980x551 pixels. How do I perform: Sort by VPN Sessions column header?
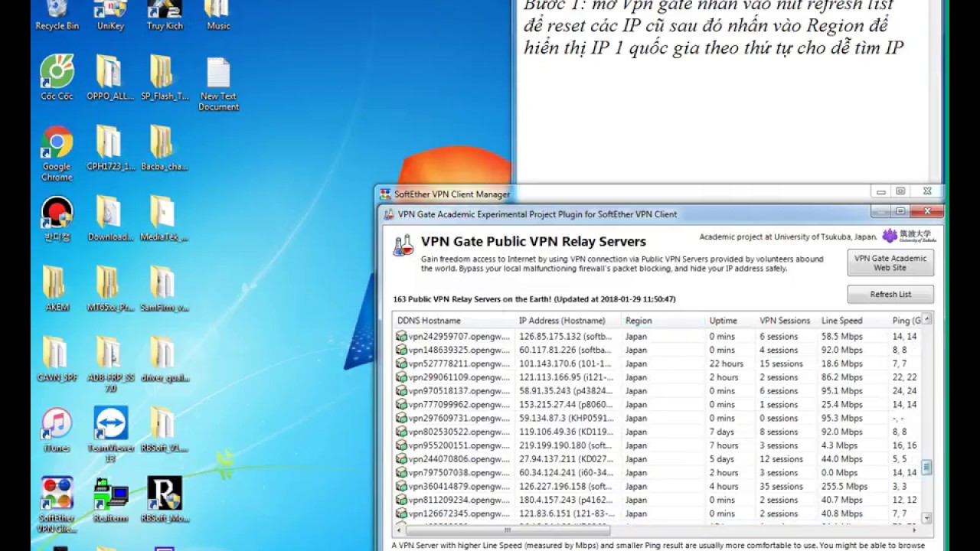[x=787, y=321]
